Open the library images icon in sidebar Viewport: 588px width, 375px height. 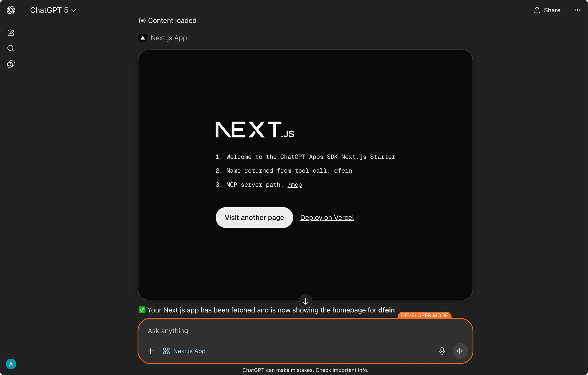[11, 64]
